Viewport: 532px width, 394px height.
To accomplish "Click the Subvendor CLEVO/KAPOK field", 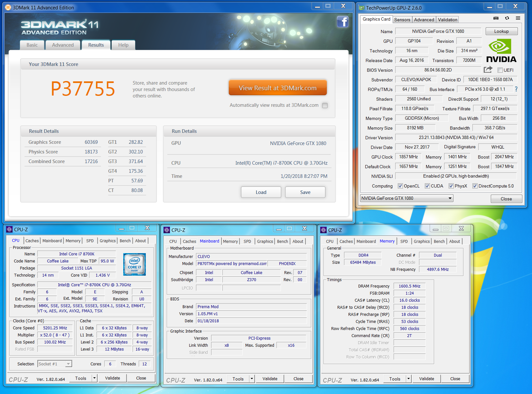I will click(x=416, y=79).
